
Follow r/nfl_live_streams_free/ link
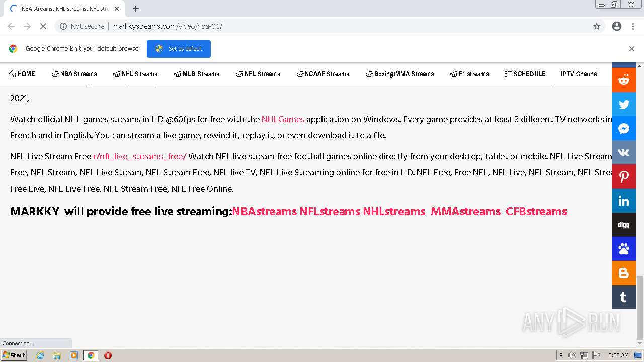click(139, 156)
